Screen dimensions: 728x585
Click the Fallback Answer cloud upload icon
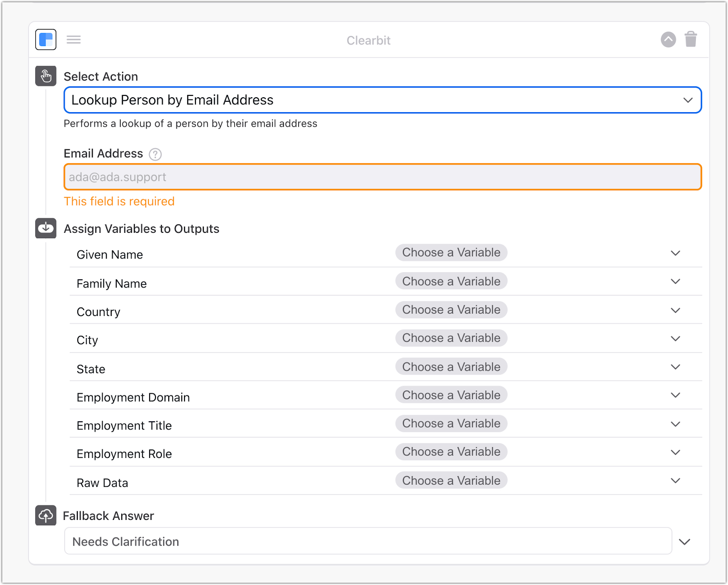coord(46,515)
